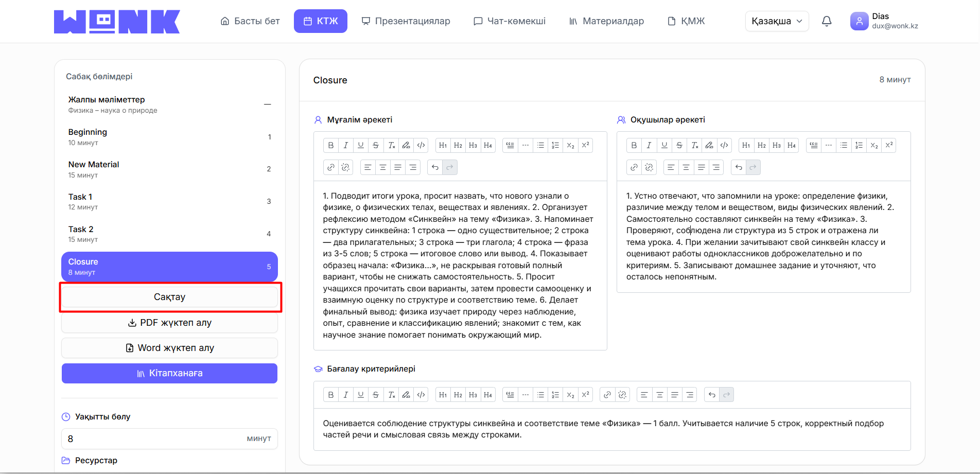
Task: Open notifications via the bell icon
Action: tap(827, 21)
